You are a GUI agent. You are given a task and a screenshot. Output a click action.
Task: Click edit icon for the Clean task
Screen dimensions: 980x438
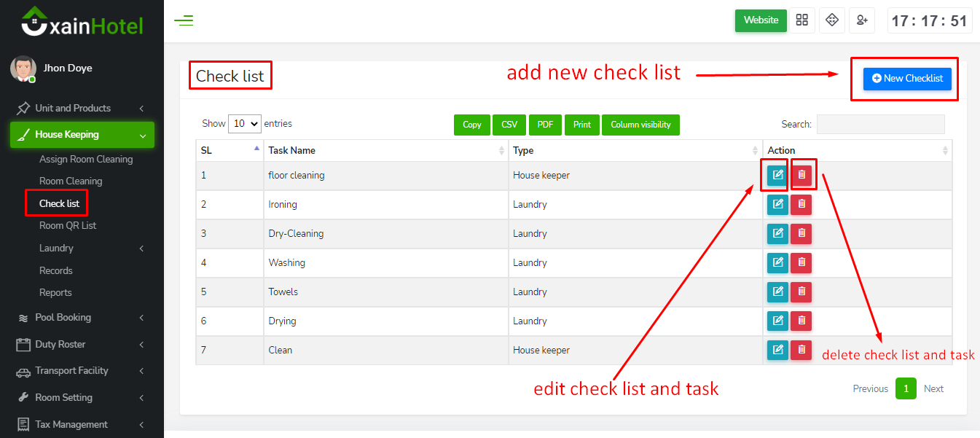tap(777, 351)
